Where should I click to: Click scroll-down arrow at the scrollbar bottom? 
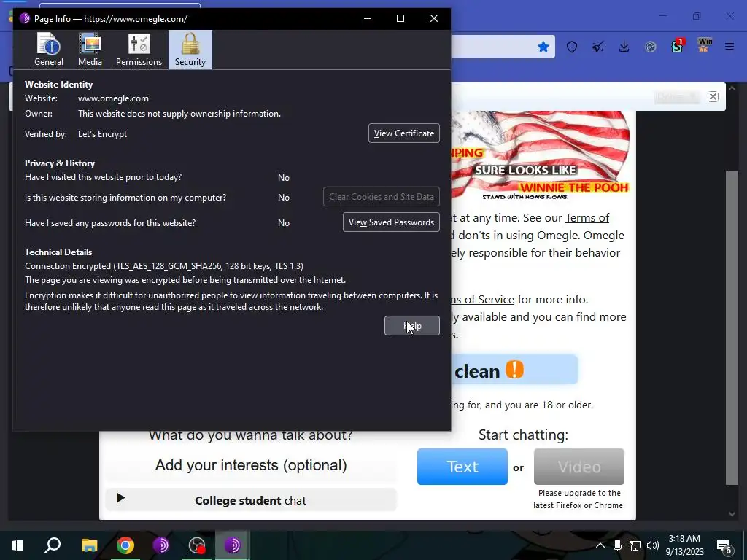tap(732, 514)
